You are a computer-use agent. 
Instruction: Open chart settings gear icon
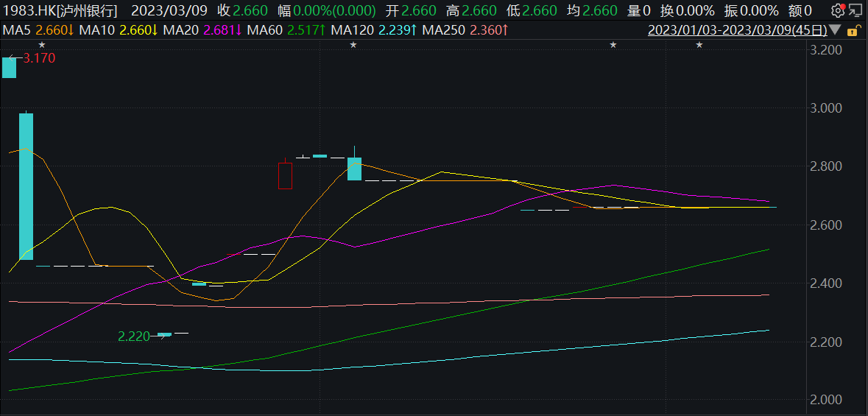(x=839, y=10)
